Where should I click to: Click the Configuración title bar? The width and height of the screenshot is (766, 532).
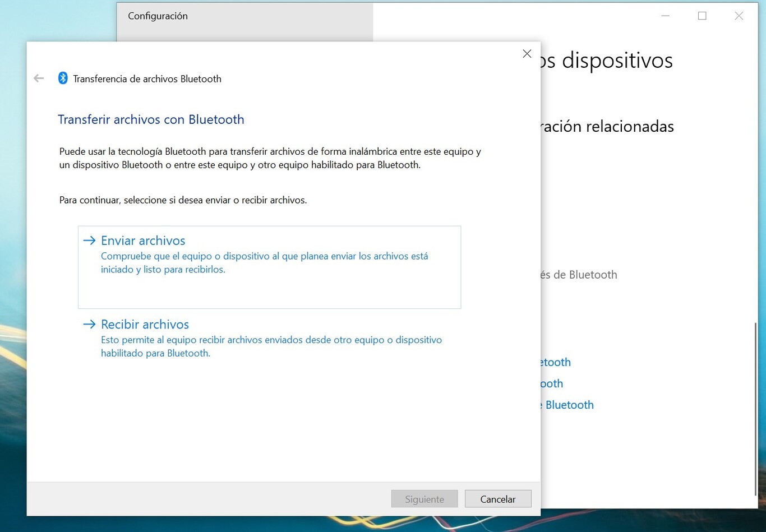[158, 16]
